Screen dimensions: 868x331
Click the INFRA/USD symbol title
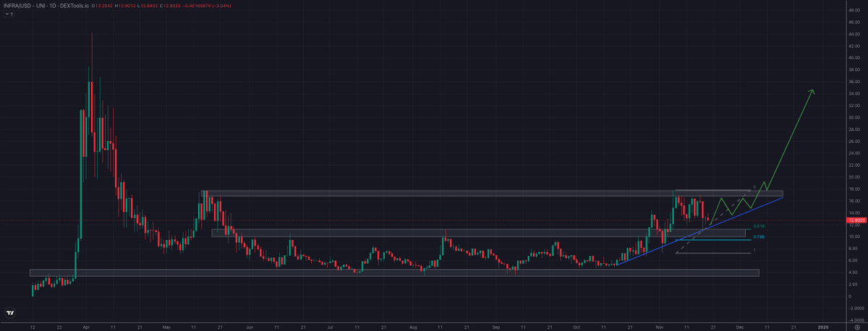point(19,5)
